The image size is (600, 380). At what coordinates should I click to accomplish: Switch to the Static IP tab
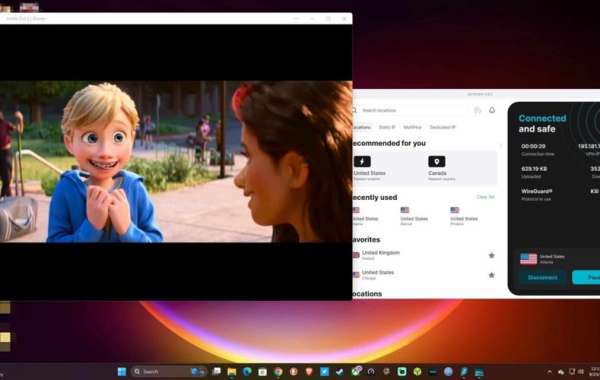pos(386,127)
